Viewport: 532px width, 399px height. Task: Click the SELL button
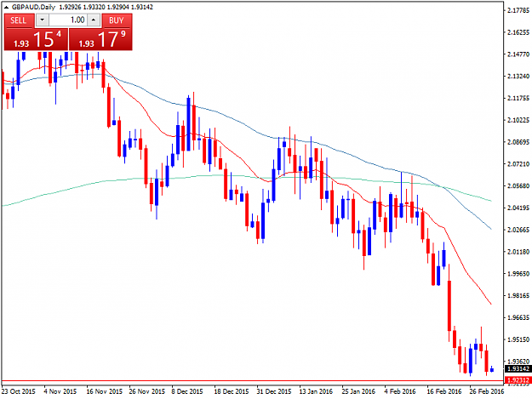(19, 20)
